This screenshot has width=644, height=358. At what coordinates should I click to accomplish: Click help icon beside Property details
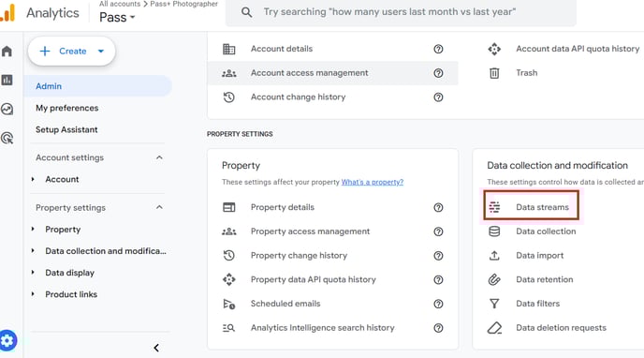point(438,207)
